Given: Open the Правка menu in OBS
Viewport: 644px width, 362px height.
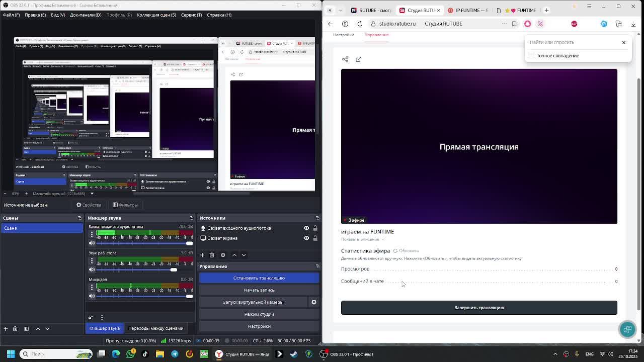Looking at the screenshot, I should point(35,15).
